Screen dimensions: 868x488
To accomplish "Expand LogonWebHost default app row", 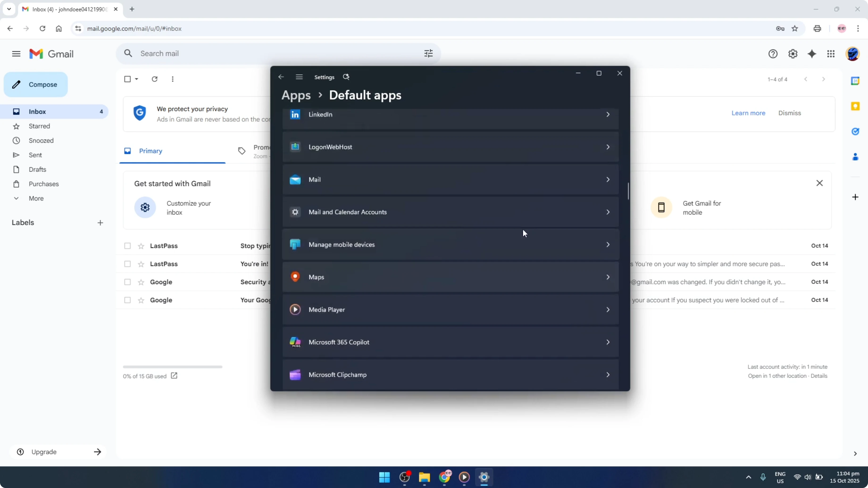I will (x=451, y=147).
